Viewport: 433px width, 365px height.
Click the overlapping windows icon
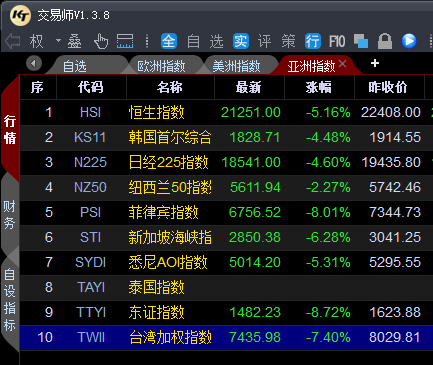pyautogui.click(x=361, y=41)
